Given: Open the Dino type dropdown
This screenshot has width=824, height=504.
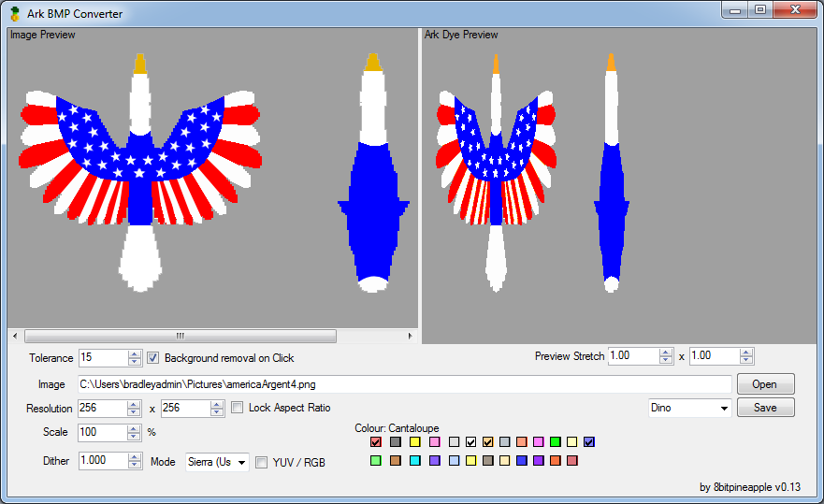Looking at the screenshot, I should pos(689,408).
